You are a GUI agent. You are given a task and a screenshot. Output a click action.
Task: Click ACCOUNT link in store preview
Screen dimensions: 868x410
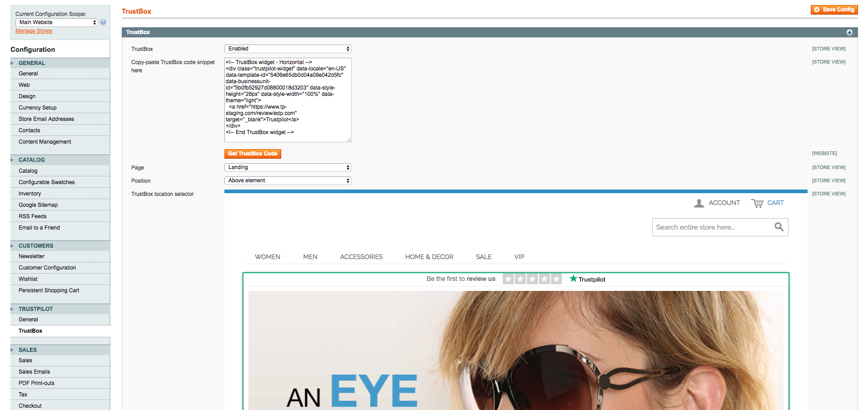724,203
